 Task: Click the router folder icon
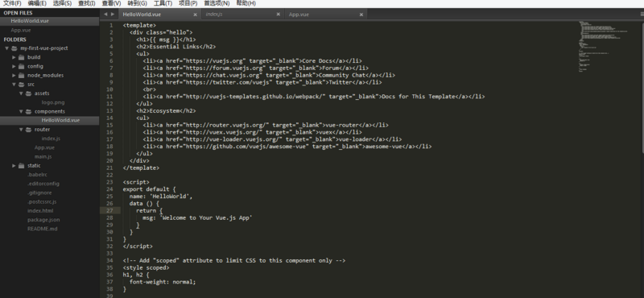tap(28, 130)
